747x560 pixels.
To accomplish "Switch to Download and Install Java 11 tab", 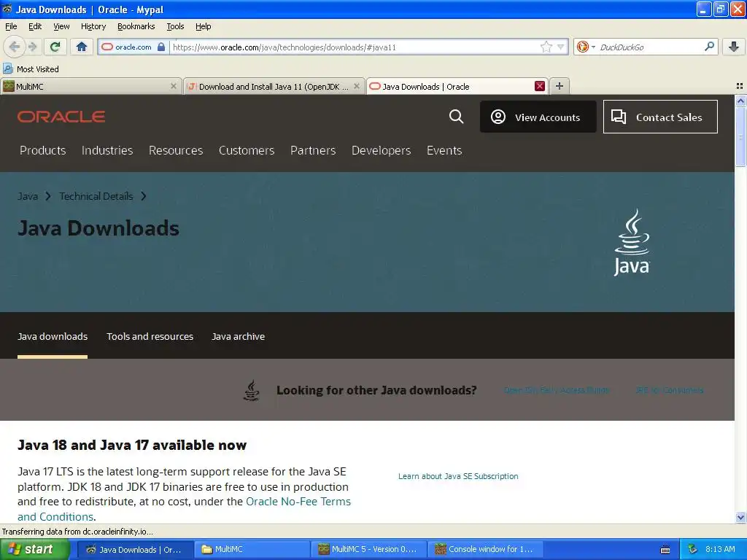I will point(274,86).
